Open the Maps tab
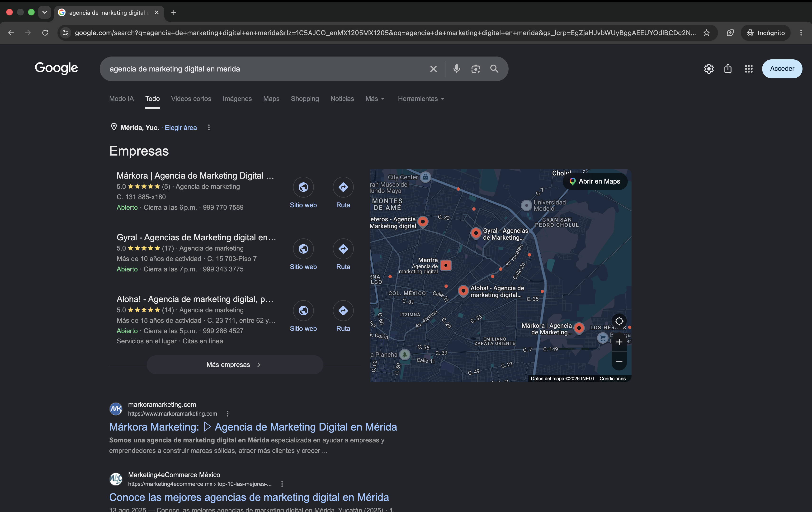Viewport: 812px width, 512px height. (x=271, y=99)
